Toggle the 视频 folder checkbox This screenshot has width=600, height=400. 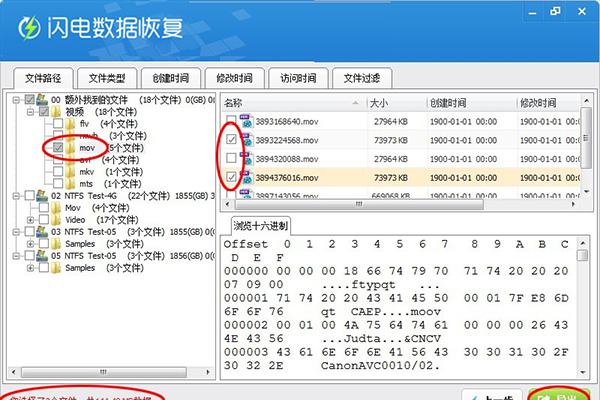pos(44,112)
